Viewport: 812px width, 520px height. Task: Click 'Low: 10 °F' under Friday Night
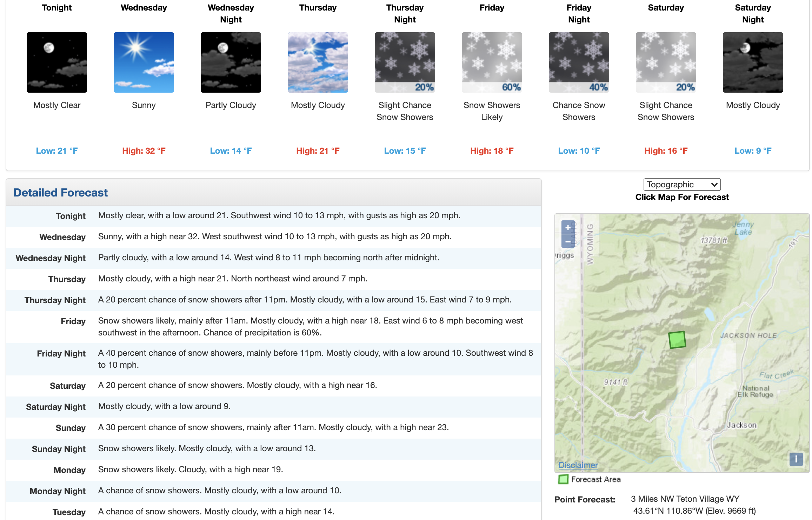click(579, 151)
